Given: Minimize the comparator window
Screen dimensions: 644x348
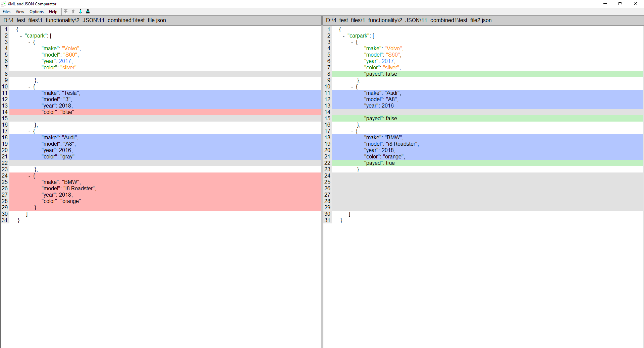Looking at the screenshot, I should click(605, 4).
